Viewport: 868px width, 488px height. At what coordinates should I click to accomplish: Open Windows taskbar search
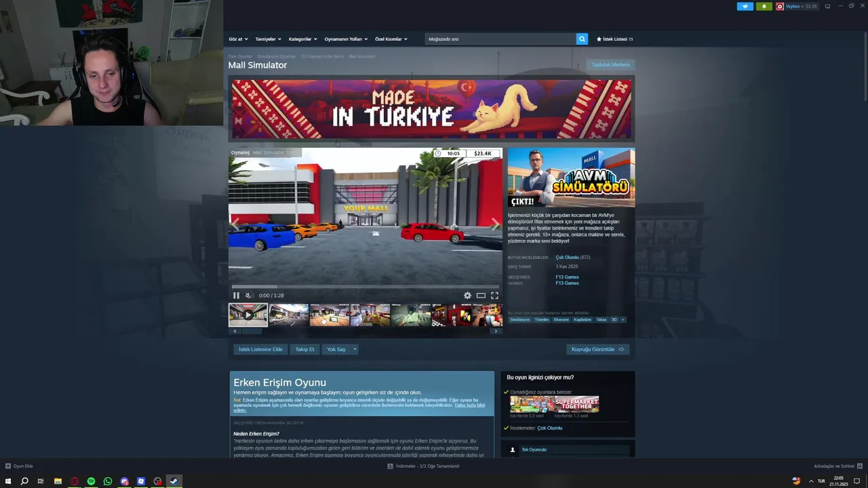[x=24, y=481]
